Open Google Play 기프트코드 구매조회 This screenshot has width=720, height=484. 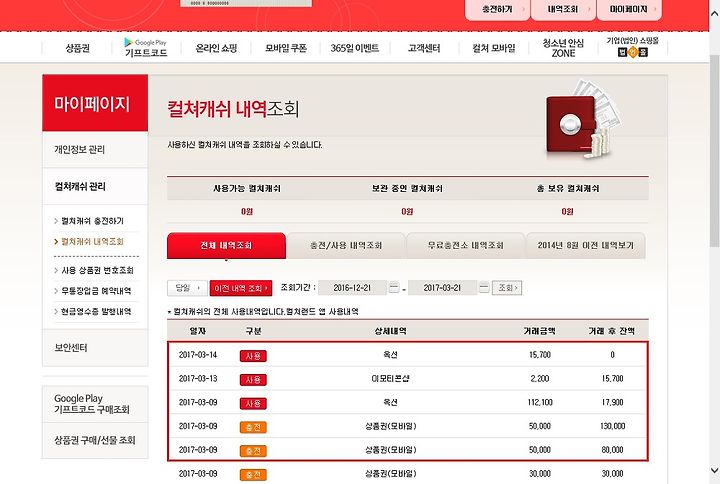(x=95, y=404)
